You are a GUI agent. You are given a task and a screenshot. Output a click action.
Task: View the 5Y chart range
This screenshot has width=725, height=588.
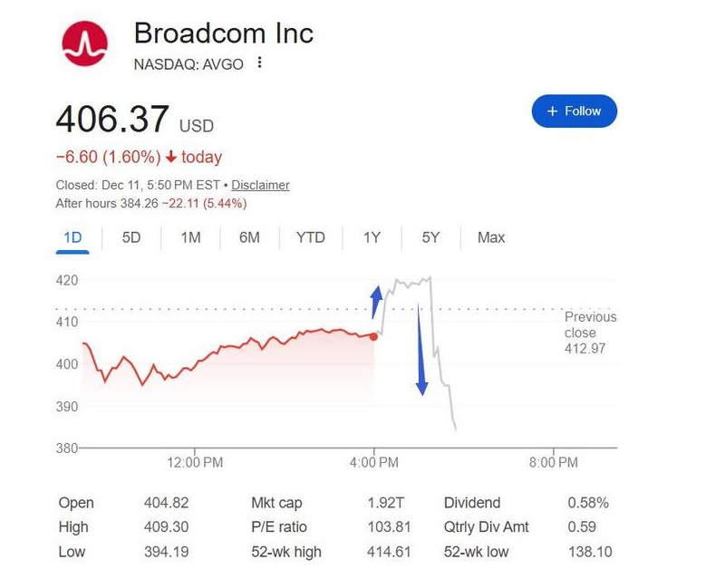point(430,237)
